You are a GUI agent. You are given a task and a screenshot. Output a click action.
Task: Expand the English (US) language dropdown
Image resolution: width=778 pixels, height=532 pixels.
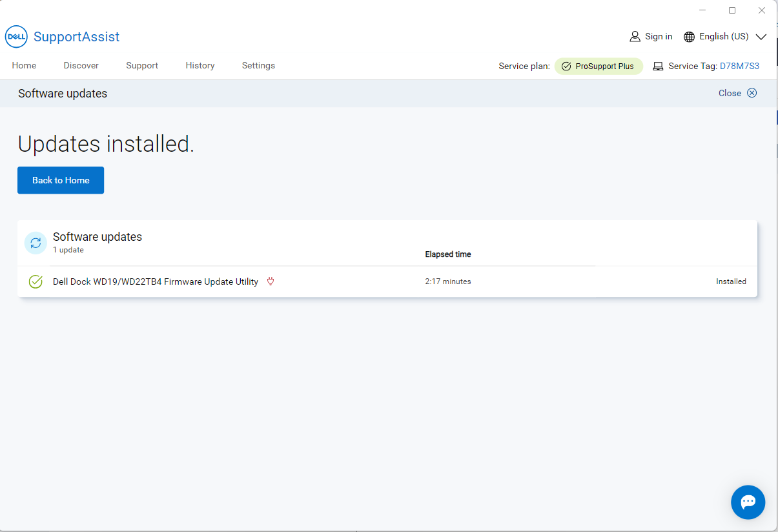pyautogui.click(x=761, y=37)
